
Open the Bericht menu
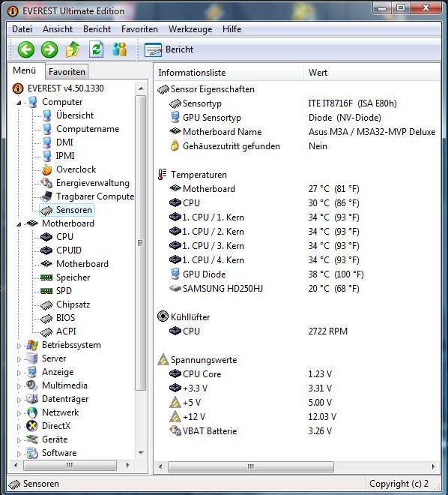coord(97,29)
